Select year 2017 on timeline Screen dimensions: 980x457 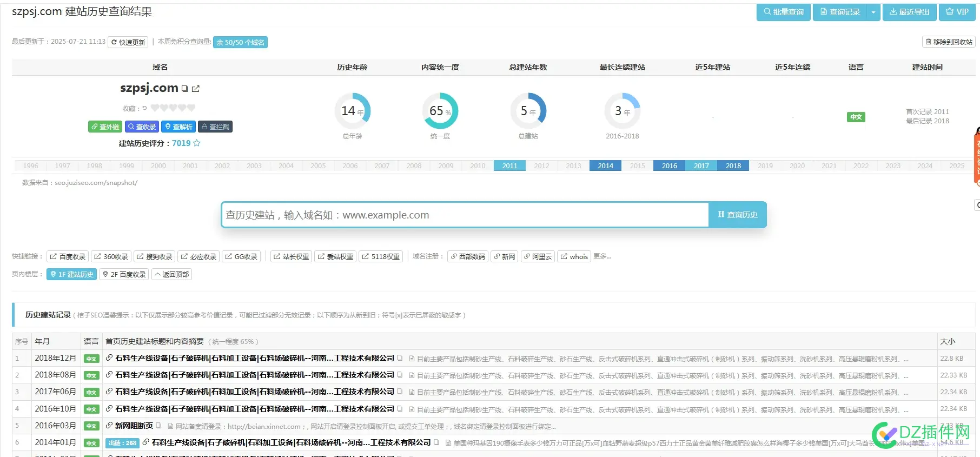[x=701, y=166]
